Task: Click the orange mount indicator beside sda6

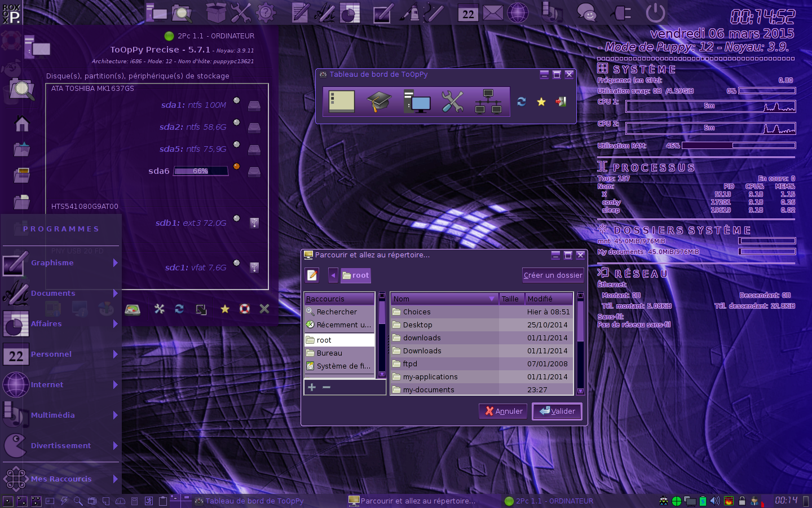Action: pyautogui.click(x=237, y=166)
